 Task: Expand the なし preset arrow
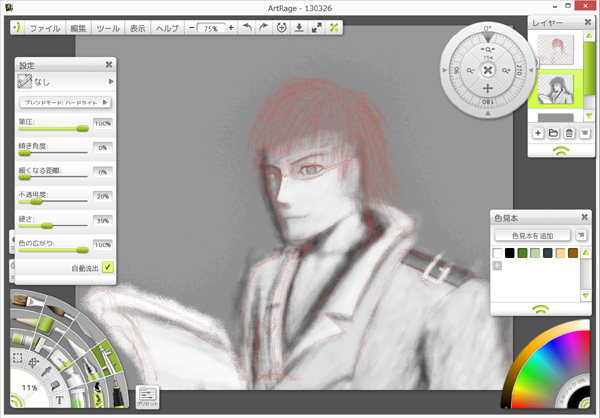[110, 82]
